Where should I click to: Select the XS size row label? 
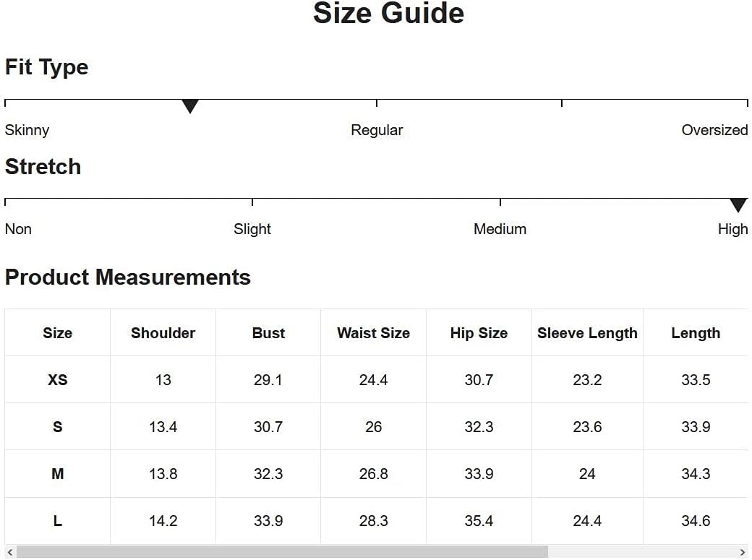(58, 380)
